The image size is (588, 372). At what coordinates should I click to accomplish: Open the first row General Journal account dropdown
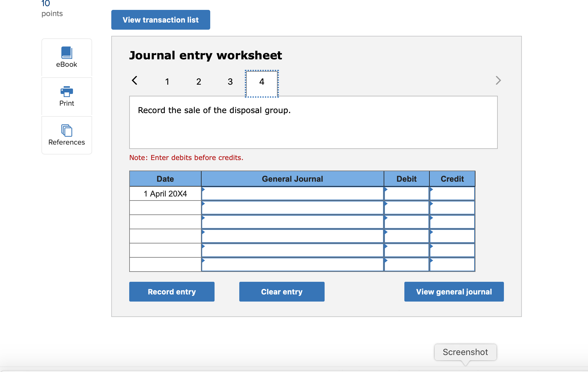[x=292, y=194]
